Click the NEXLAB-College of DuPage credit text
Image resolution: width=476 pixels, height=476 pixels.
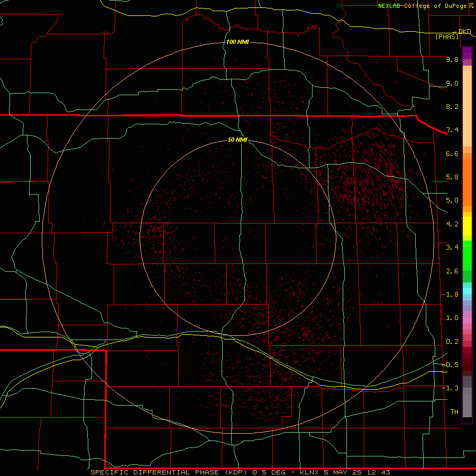(422, 6)
